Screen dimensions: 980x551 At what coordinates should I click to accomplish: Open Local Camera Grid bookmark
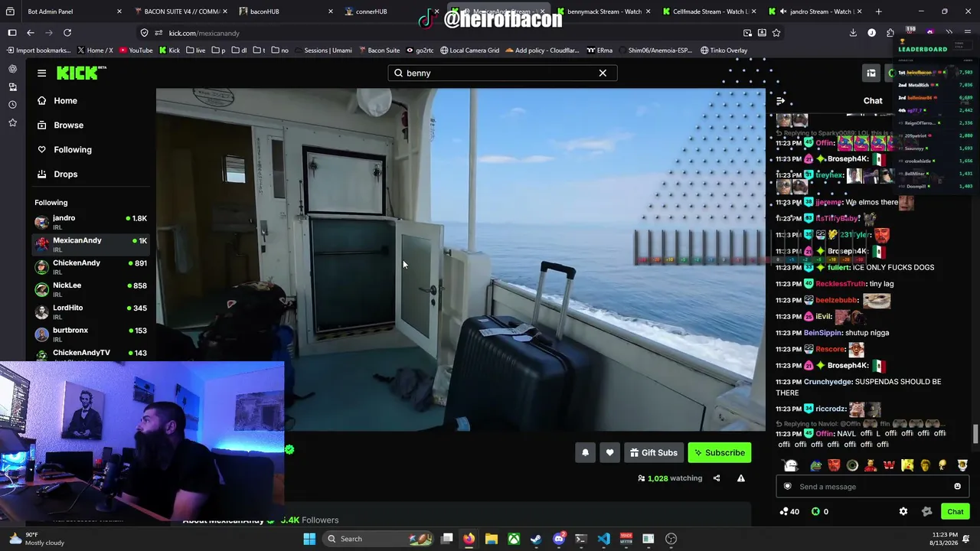(x=469, y=51)
